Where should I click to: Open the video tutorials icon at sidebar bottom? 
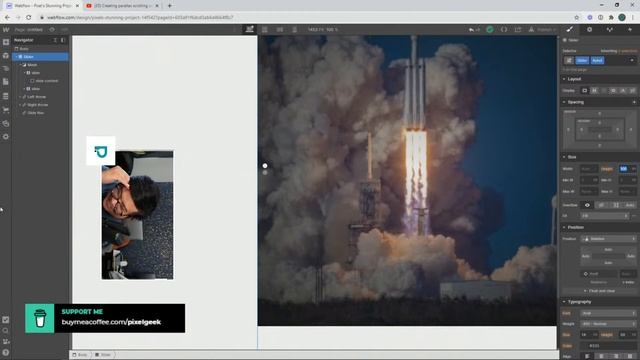point(6,342)
